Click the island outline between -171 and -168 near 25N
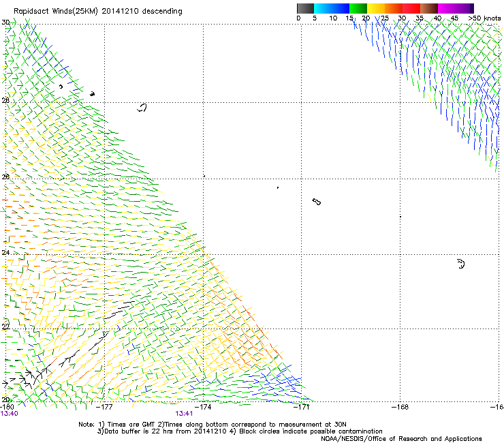The image size is (504, 443). click(317, 202)
